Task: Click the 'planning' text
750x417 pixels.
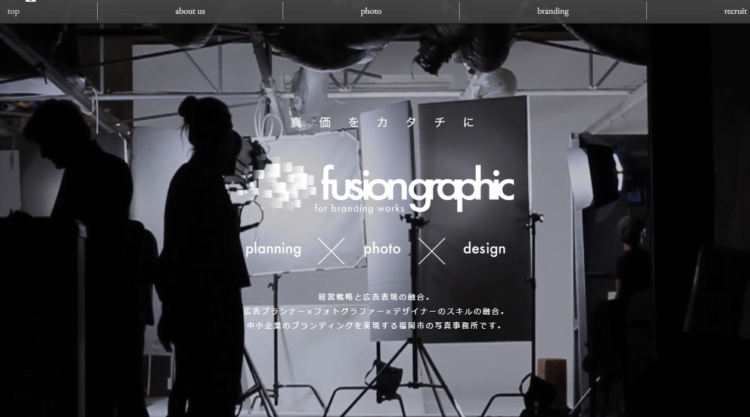Action: [273, 249]
